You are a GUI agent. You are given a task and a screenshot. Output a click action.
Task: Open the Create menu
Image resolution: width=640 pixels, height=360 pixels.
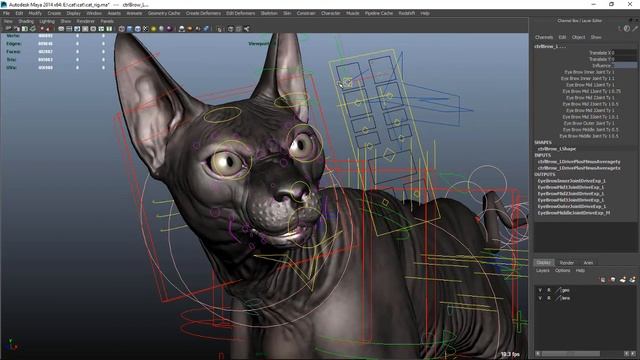click(54, 13)
